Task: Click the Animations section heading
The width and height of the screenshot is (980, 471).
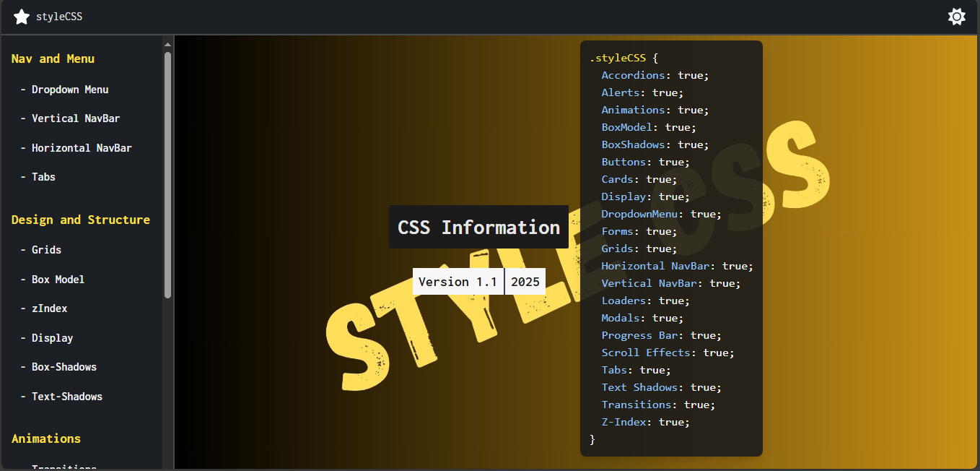Action: [46, 438]
